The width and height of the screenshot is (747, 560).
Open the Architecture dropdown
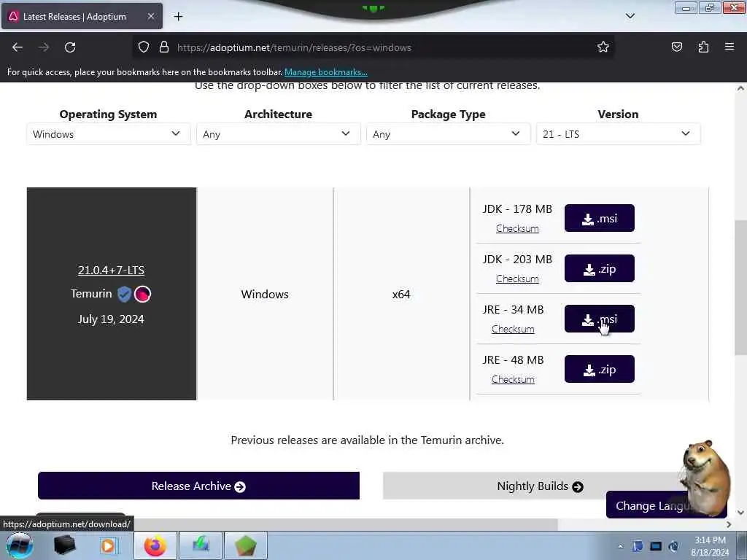coord(278,134)
